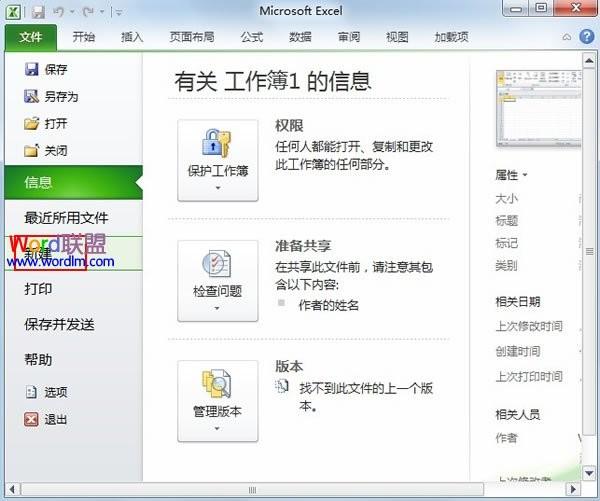The image size is (600, 501).
Task: Click the vertical scrollbar up arrow
Action: click(x=589, y=60)
